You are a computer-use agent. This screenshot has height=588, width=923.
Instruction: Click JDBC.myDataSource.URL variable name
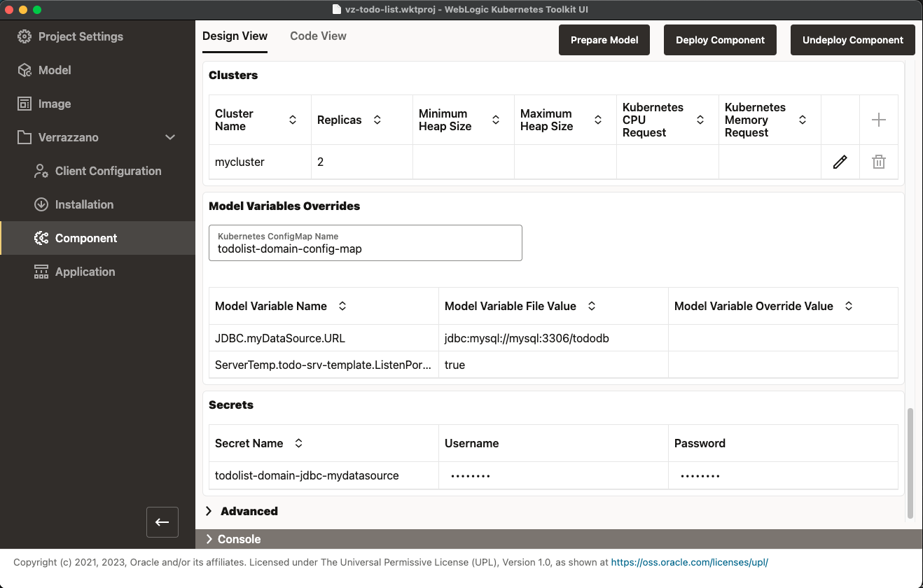coord(280,338)
